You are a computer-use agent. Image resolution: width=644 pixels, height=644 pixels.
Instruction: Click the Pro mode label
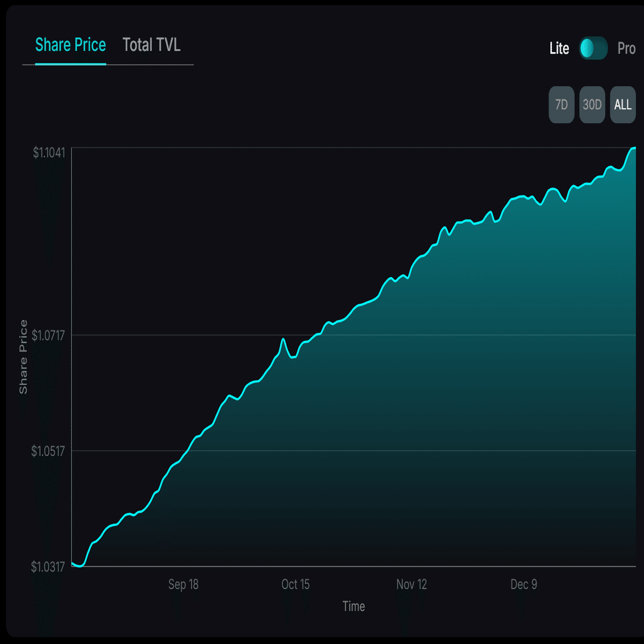click(626, 49)
